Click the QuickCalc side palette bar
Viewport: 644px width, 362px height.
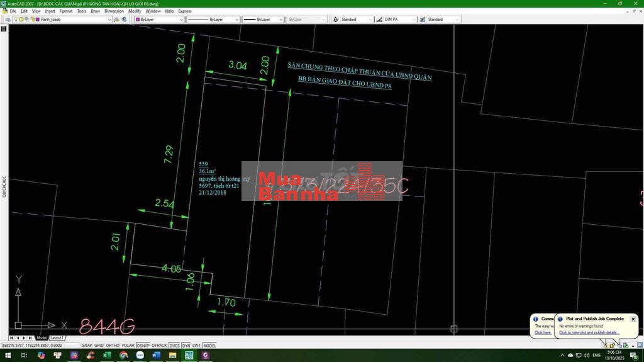[4, 186]
